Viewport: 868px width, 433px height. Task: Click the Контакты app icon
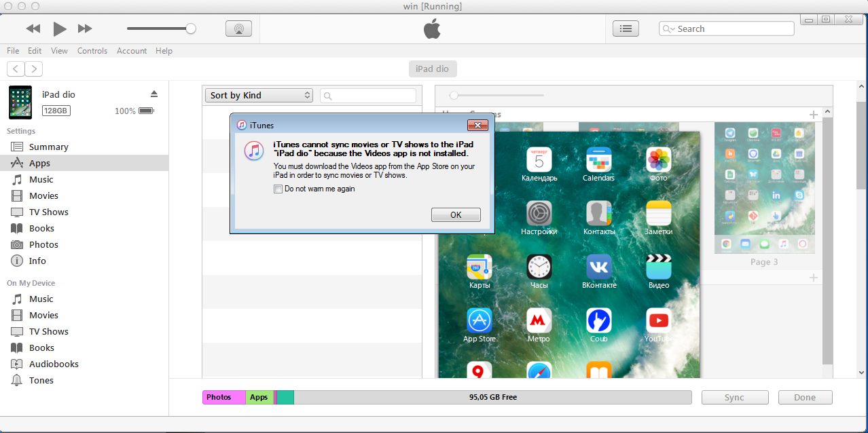point(598,213)
